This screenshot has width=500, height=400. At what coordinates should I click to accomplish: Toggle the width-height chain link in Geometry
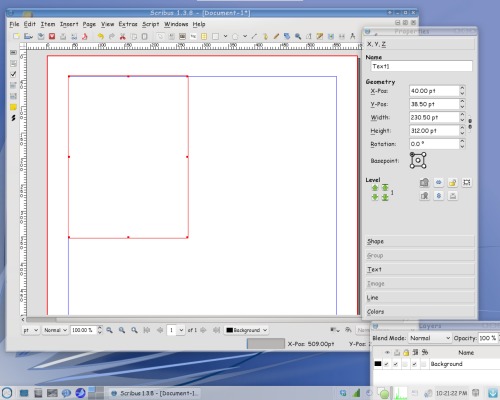(470, 124)
